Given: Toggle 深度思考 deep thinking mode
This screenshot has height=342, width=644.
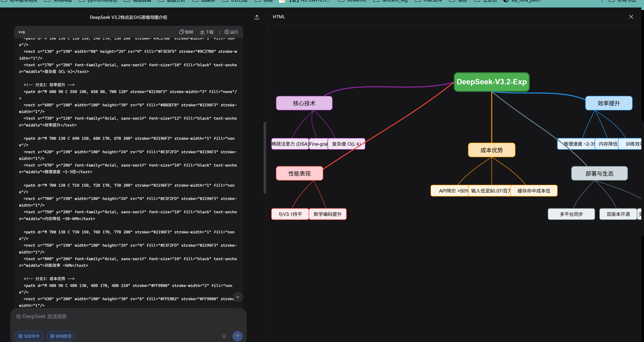Looking at the screenshot, I should (x=29, y=336).
